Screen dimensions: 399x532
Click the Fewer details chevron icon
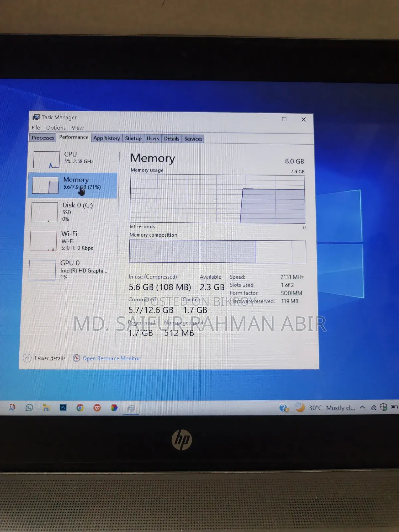pyautogui.click(x=27, y=358)
